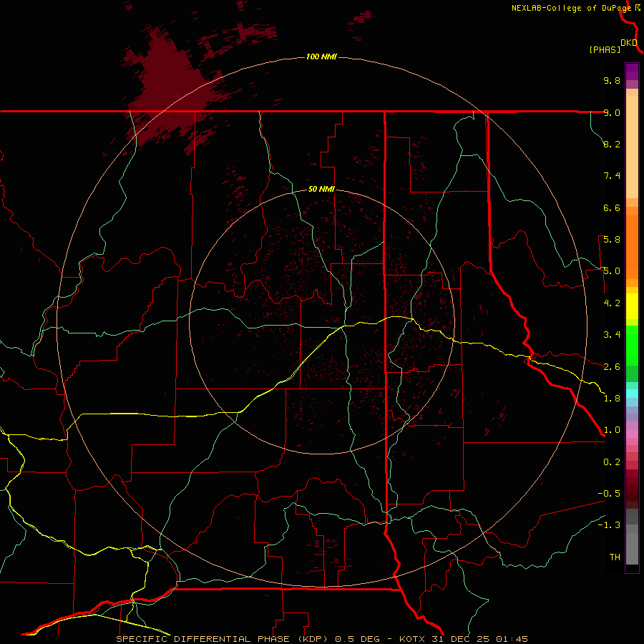Click the 5.0 value on the color scale
The width and height of the screenshot is (644, 644).
coord(612,271)
